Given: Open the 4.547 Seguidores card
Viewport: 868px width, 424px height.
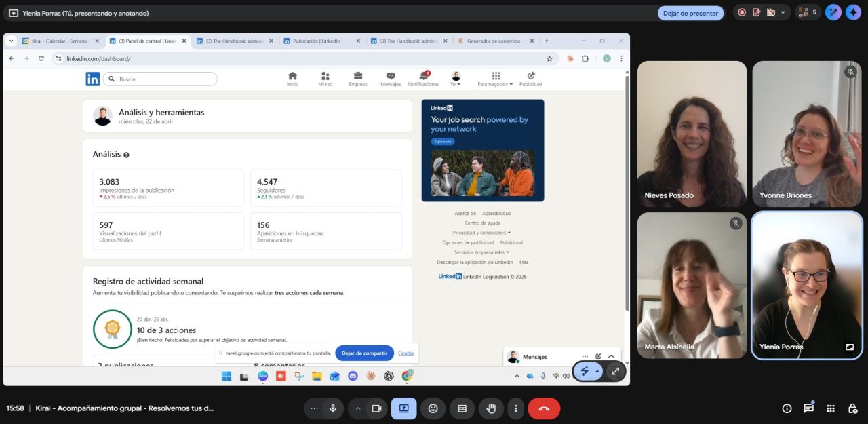Looking at the screenshot, I should tap(326, 188).
